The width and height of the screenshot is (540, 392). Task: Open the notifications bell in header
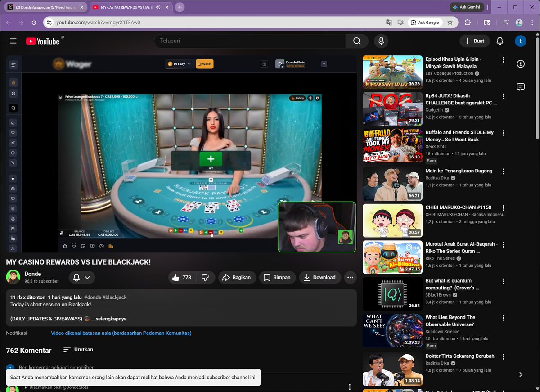(499, 41)
